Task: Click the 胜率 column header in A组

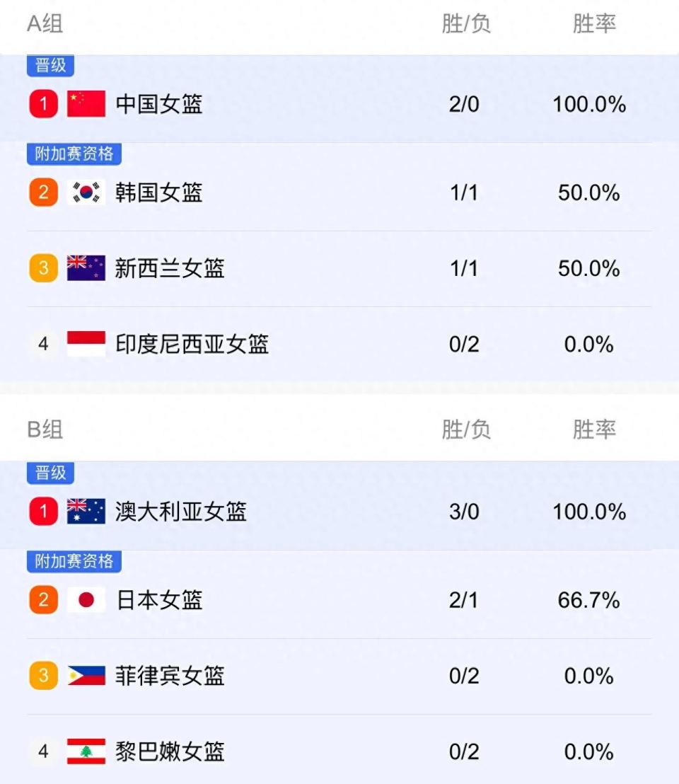Action: [x=594, y=23]
